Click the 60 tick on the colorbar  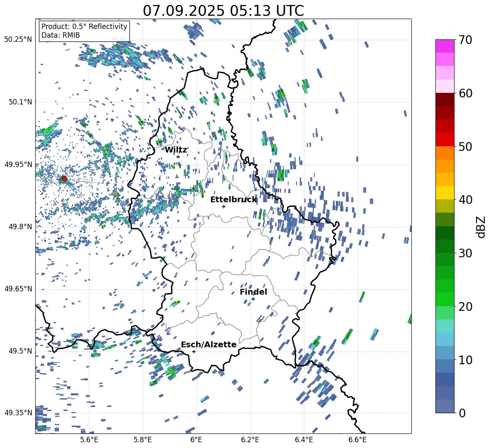coord(465,93)
